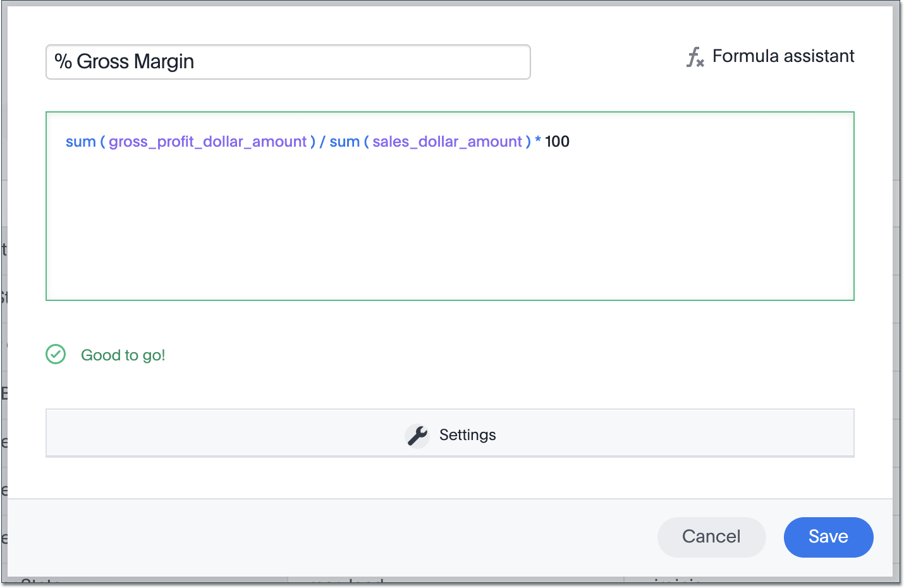Save the % Gross Margin formula
The width and height of the screenshot is (904, 588).
pos(828,537)
